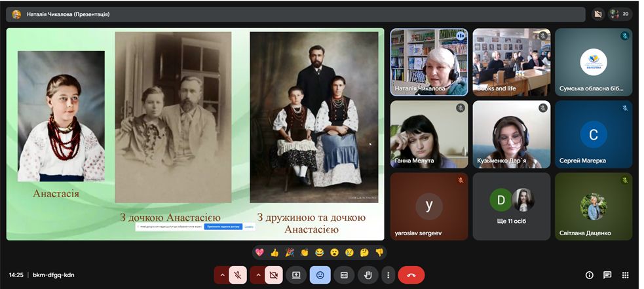Screen dimensions: 644x289
Task: Send the thumbs up reaction
Action: (275, 252)
